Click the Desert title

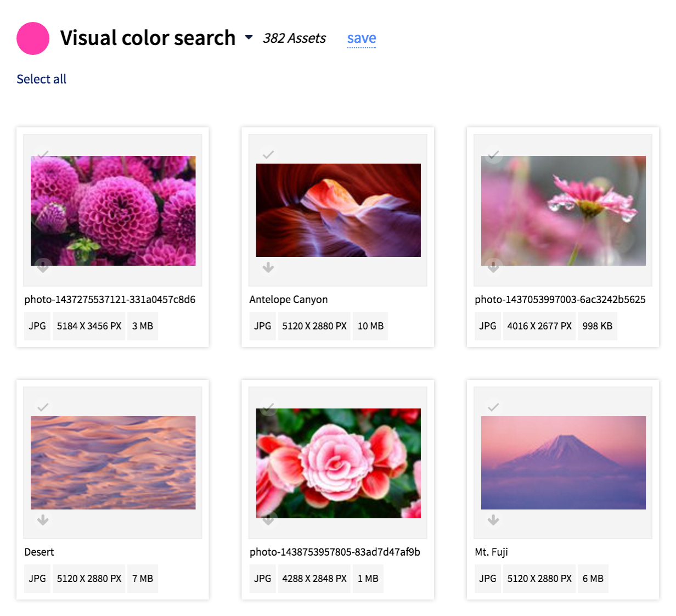[39, 552]
